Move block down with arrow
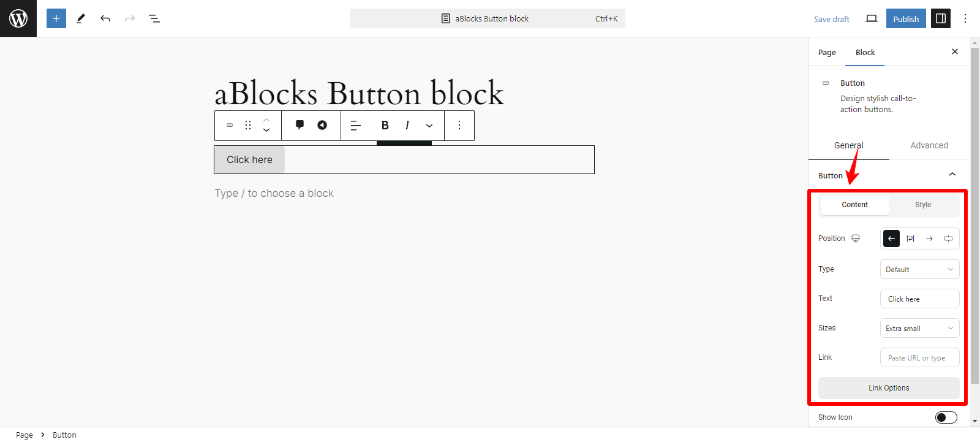The width and height of the screenshot is (980, 442). pos(266,130)
